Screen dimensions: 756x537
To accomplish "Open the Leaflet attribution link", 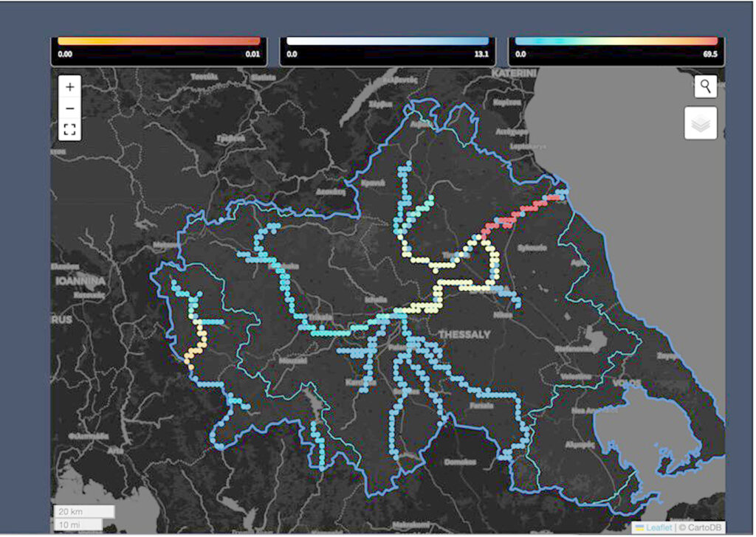I will pyautogui.click(x=659, y=527).
